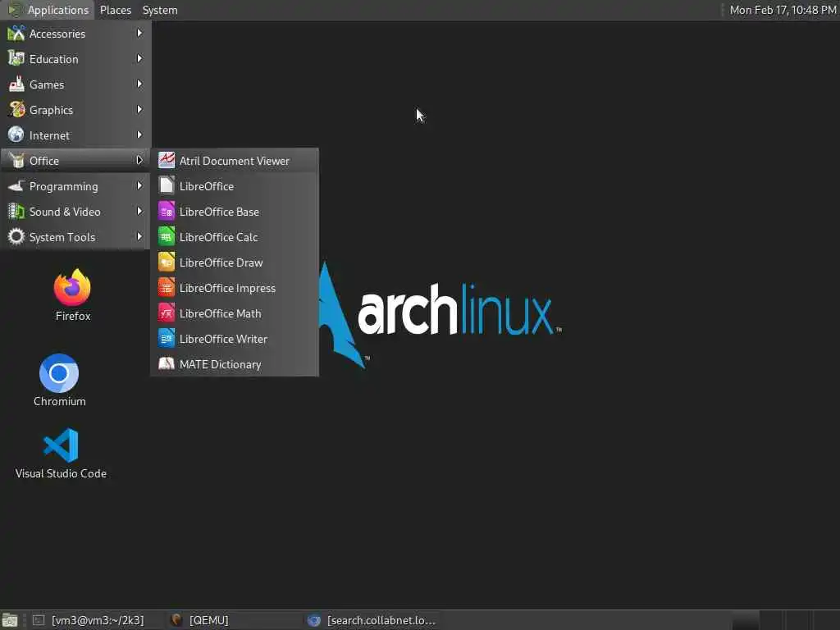Click the LibreOffice Calc icon

167,237
